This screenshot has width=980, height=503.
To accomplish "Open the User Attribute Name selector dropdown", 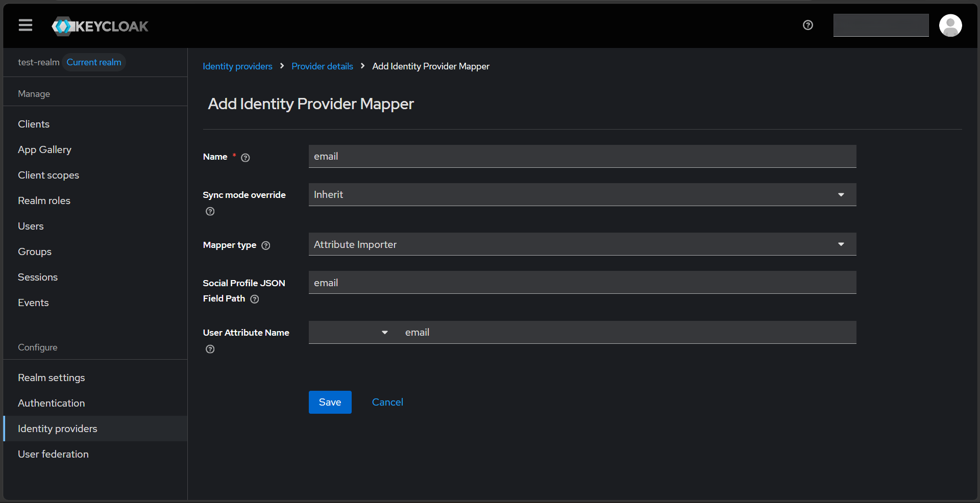I will tap(352, 332).
